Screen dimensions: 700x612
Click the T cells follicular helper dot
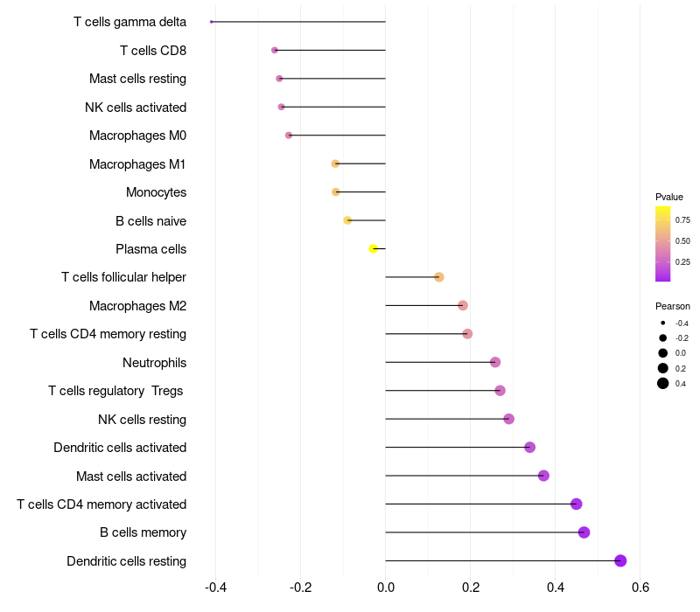(x=439, y=277)
